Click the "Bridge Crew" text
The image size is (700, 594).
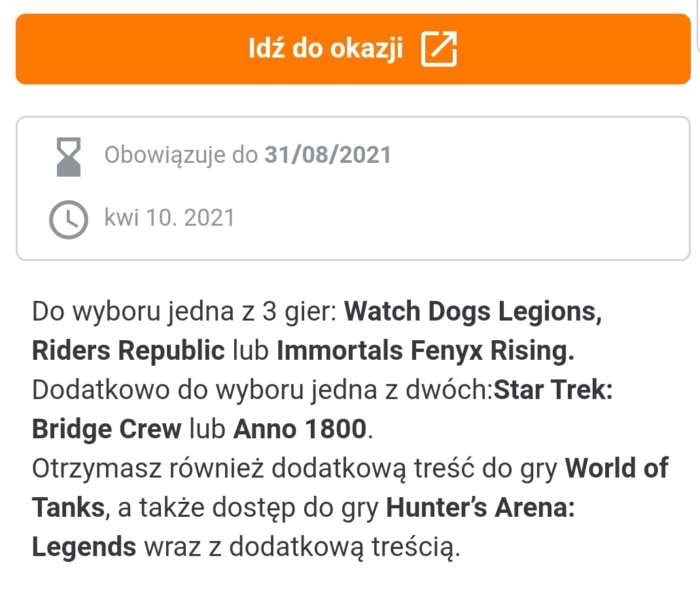point(107,430)
